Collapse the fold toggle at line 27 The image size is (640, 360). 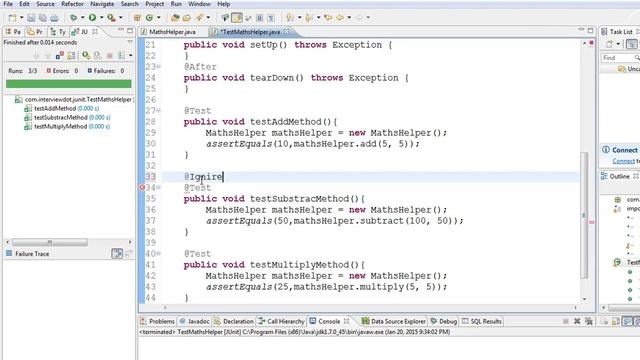(158, 111)
